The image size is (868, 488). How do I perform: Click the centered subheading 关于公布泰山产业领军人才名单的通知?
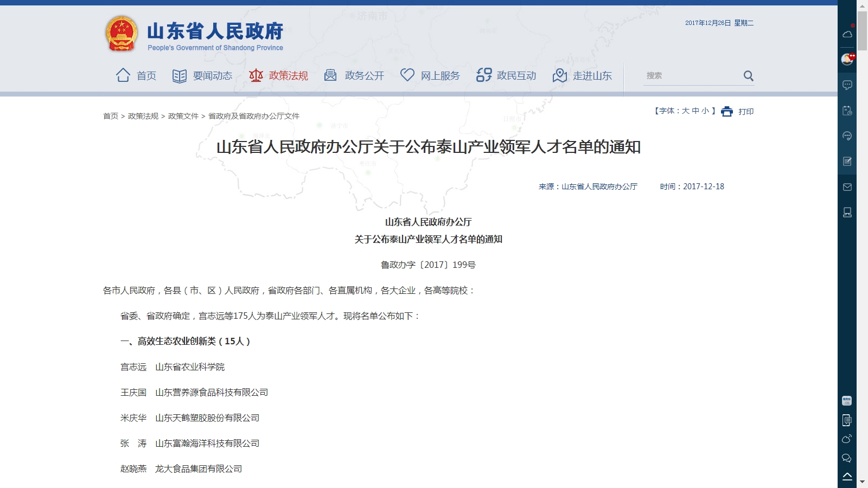[429, 239]
